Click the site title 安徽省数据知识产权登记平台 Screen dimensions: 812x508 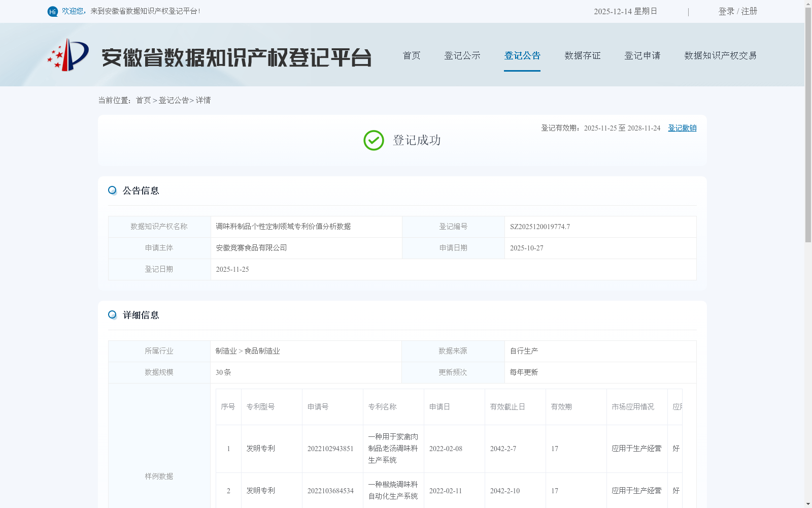pyautogui.click(x=236, y=57)
